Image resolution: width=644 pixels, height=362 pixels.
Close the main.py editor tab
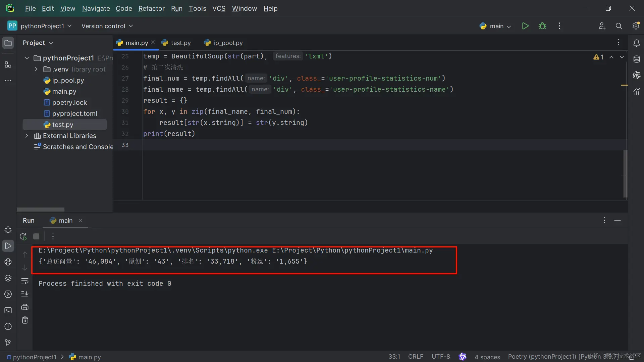153,43
